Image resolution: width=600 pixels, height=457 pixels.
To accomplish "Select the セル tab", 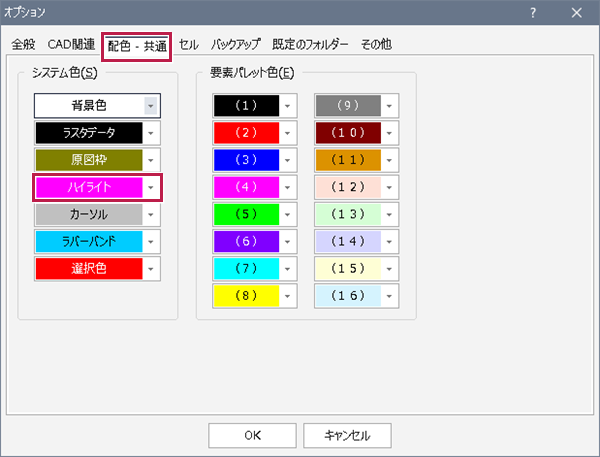I will click(x=188, y=45).
